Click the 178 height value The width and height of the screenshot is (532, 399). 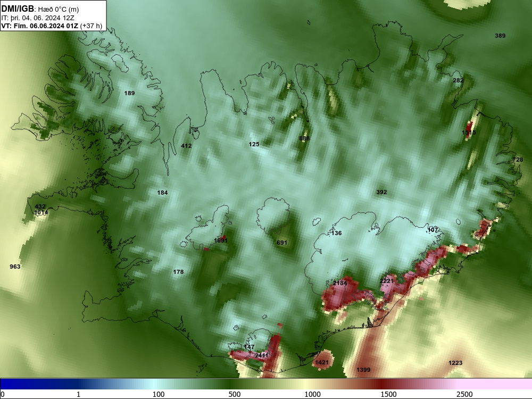178,272
